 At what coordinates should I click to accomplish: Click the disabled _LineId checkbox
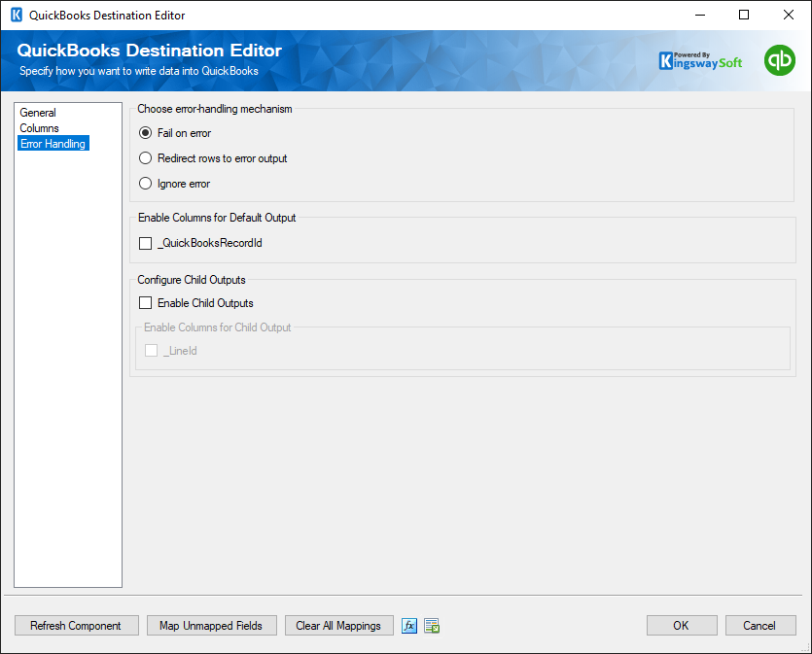(x=151, y=351)
